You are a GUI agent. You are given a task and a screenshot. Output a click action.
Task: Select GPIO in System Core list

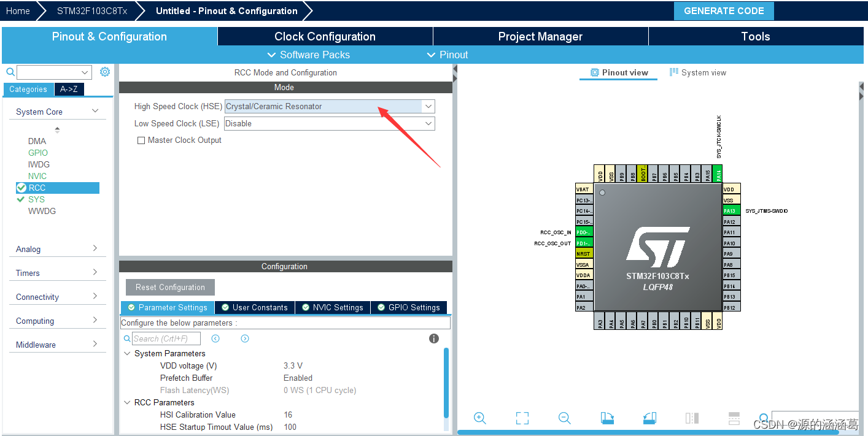37,153
